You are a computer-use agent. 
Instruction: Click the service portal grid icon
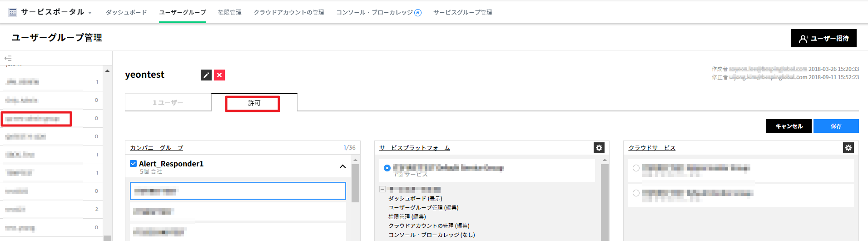[x=13, y=12]
